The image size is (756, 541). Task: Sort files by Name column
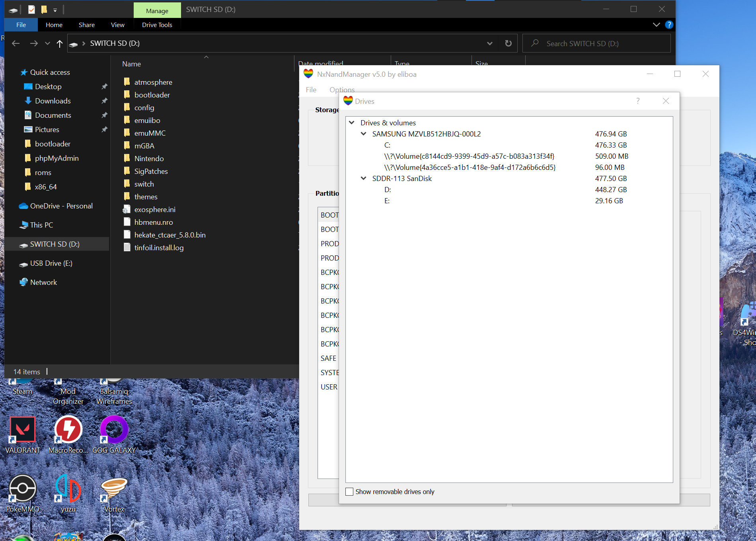point(131,64)
